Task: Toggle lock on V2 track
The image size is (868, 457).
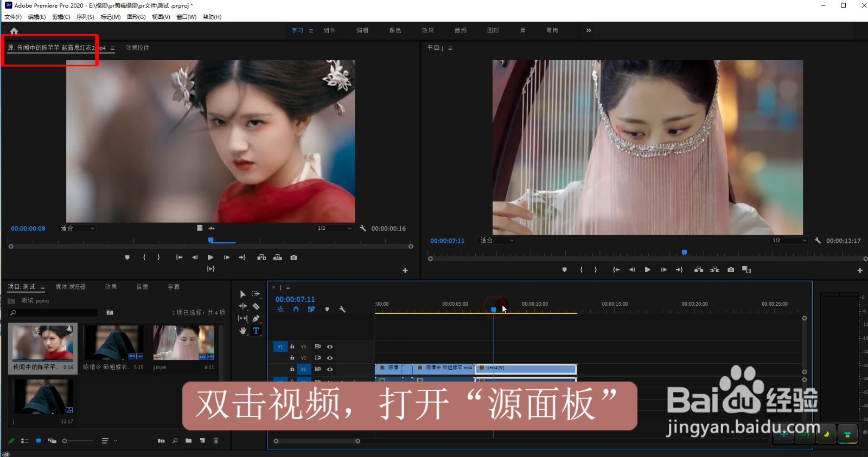Action: pyautogui.click(x=292, y=358)
